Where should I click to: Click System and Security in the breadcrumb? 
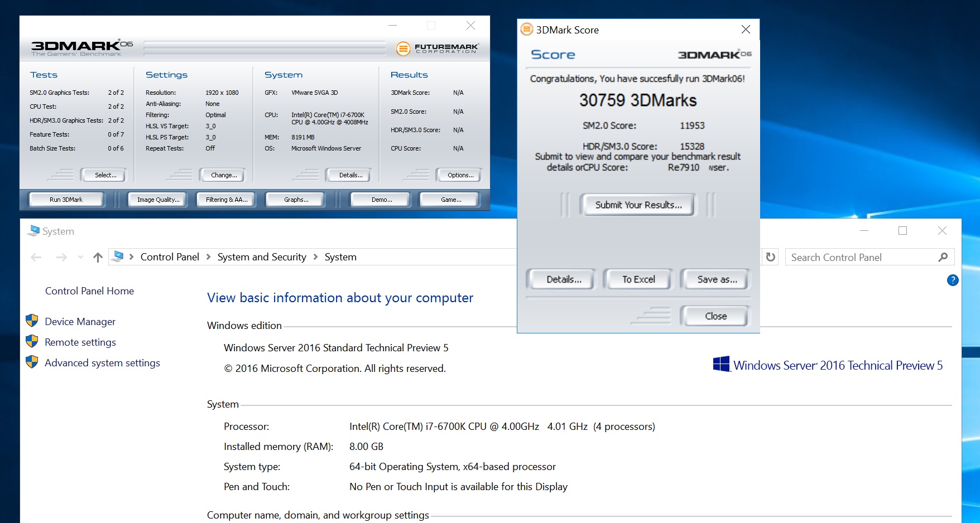coord(262,257)
